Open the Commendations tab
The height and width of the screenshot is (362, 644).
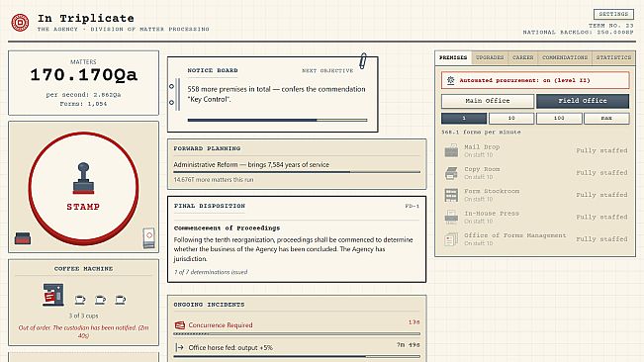[565, 57]
